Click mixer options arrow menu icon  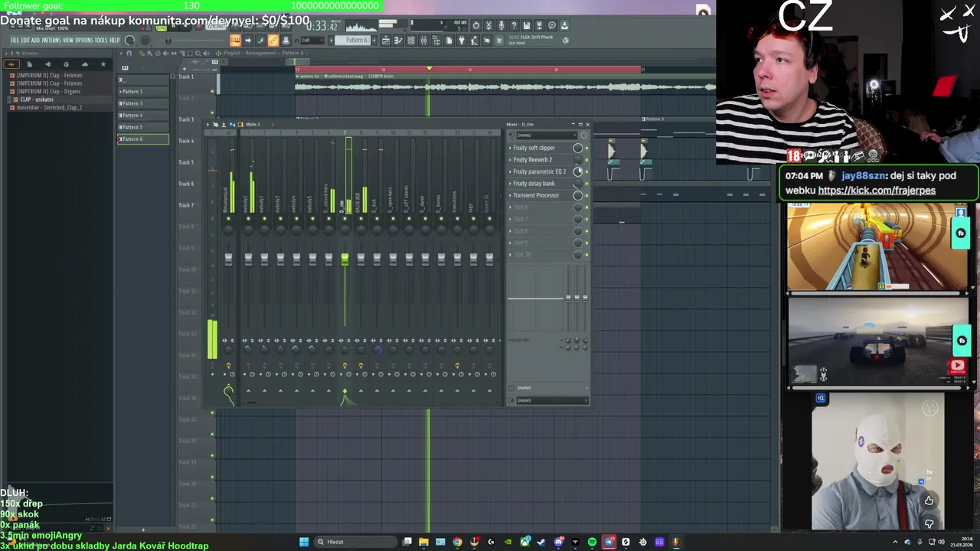(x=207, y=124)
